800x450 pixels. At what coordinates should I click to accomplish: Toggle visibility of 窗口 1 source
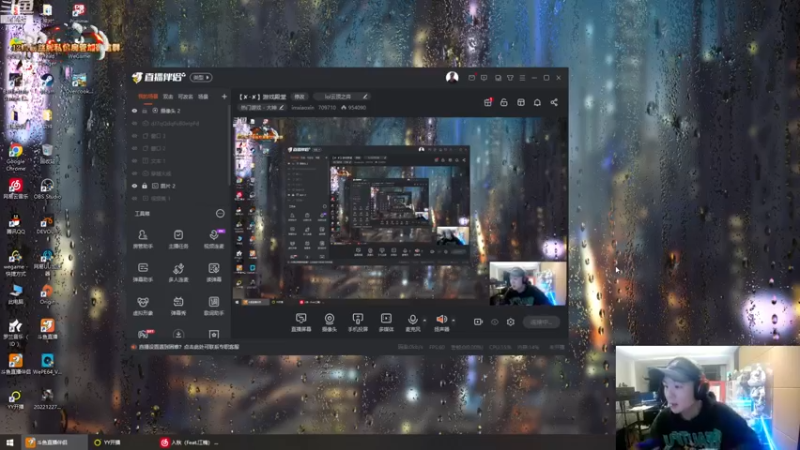click(135, 136)
